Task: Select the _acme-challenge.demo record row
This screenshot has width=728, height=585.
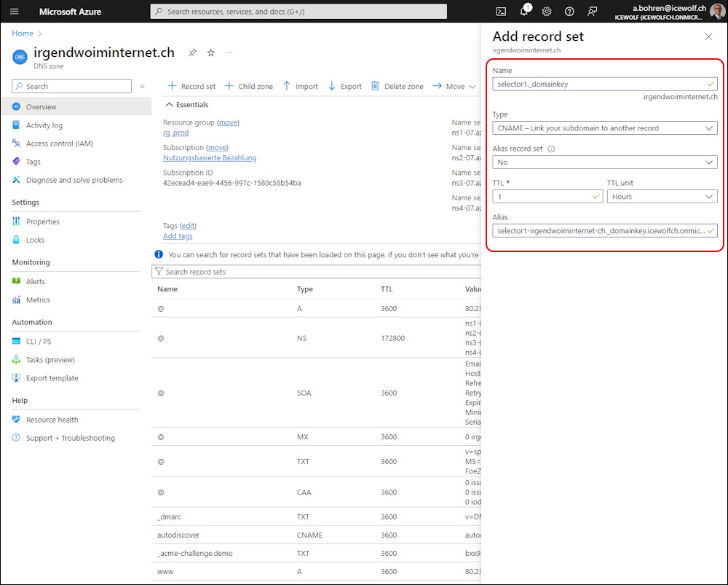Action: (x=316, y=554)
